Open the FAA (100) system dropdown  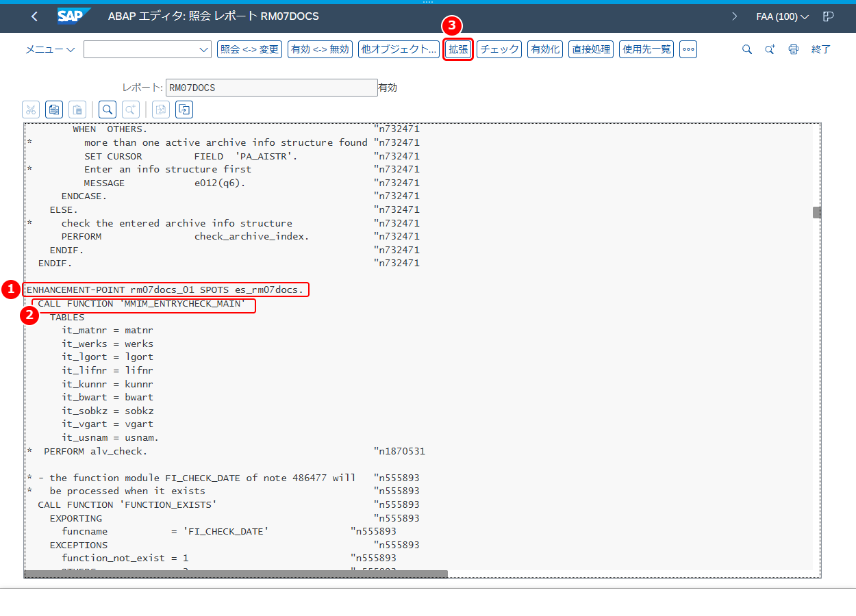coord(783,16)
